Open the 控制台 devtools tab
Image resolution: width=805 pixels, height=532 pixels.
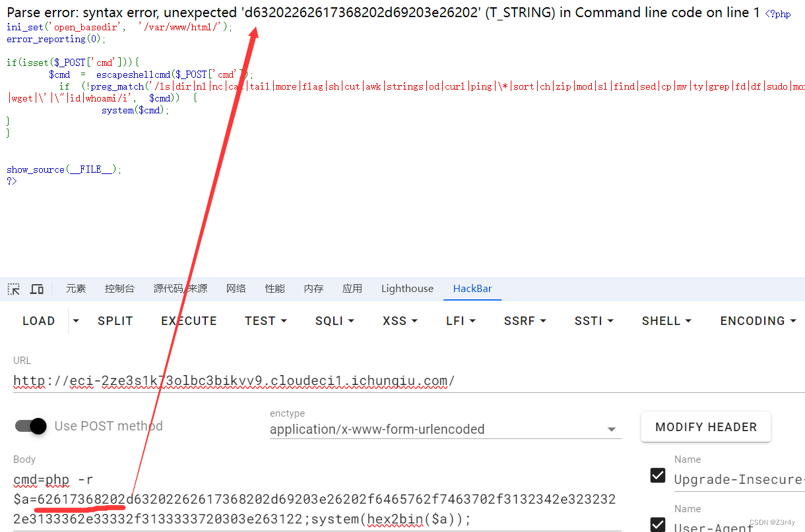pyautogui.click(x=119, y=289)
